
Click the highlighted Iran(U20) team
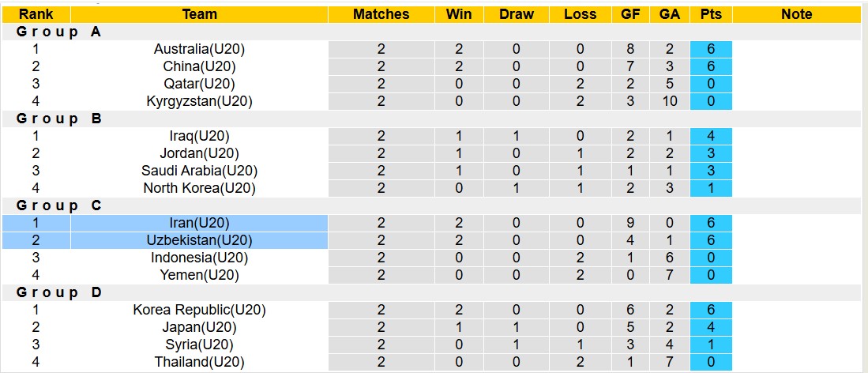click(x=199, y=223)
